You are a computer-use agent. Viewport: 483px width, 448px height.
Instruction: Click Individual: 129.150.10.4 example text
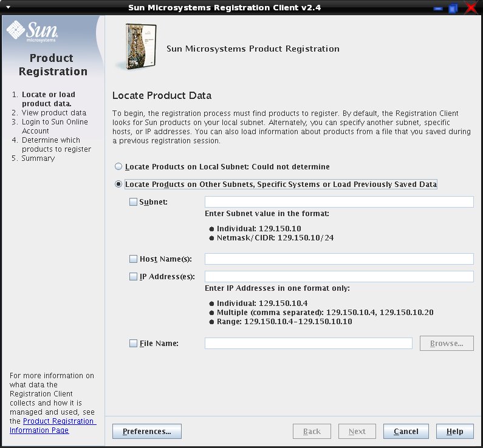pyautogui.click(x=262, y=303)
